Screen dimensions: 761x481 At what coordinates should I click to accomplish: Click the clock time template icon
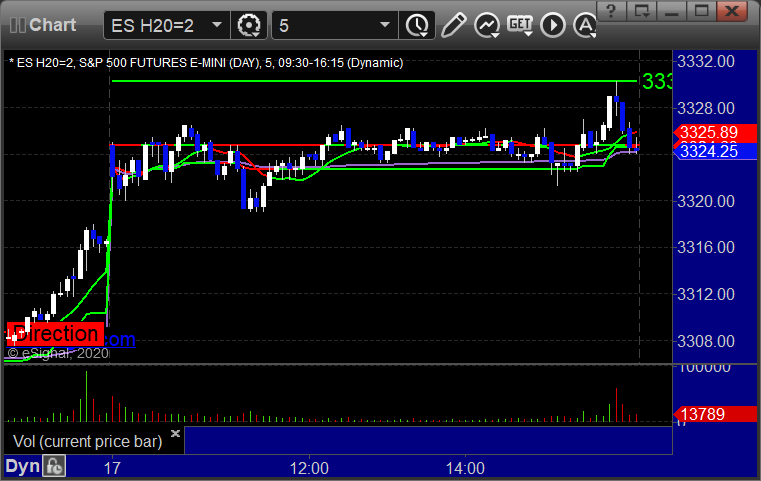click(415, 24)
